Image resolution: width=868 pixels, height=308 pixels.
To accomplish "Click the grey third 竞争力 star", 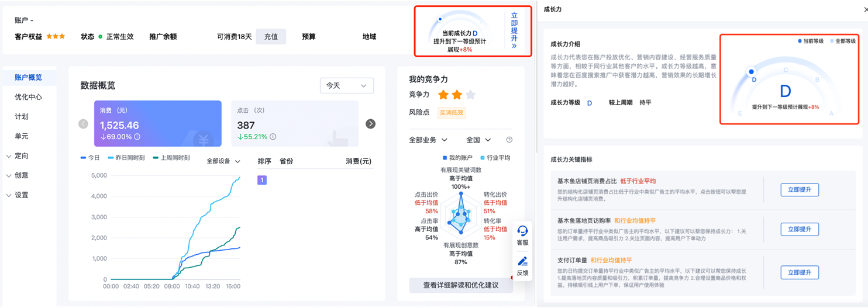I will click(470, 95).
